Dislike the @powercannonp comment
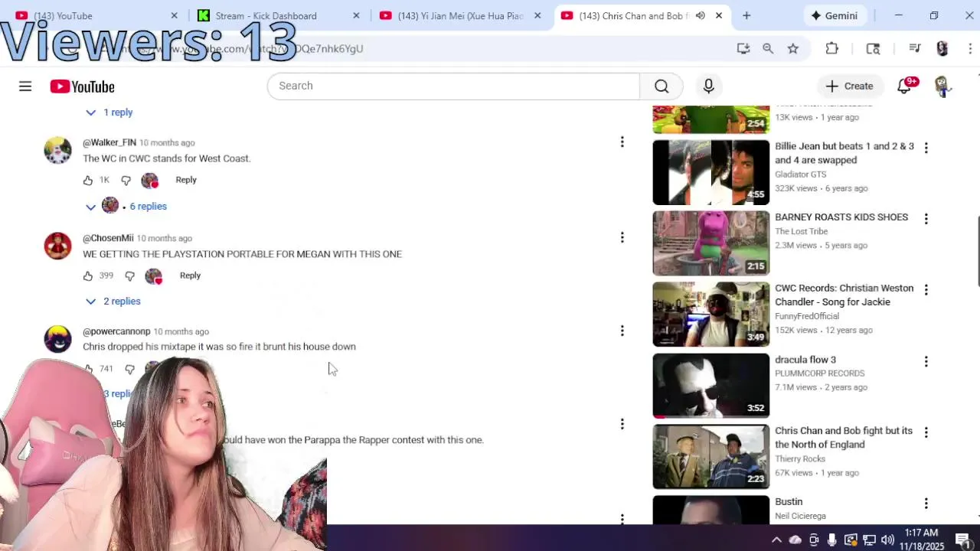The height and width of the screenshot is (551, 980). pyautogui.click(x=129, y=370)
